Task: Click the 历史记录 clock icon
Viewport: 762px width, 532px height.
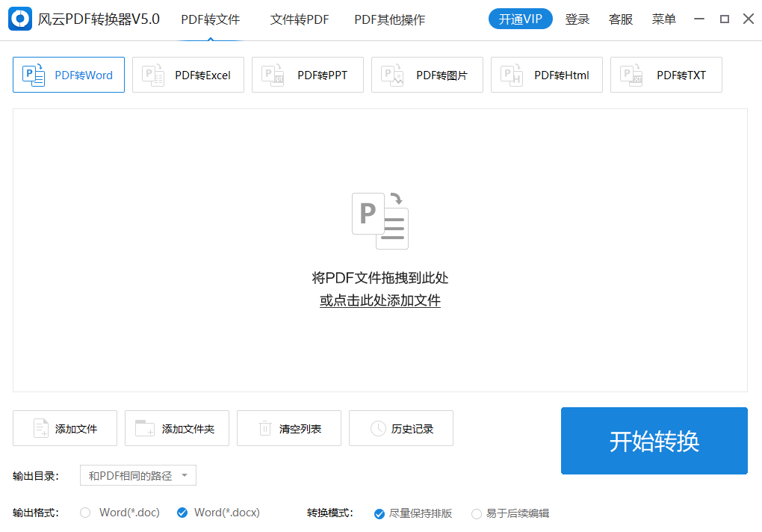Action: 378,429
